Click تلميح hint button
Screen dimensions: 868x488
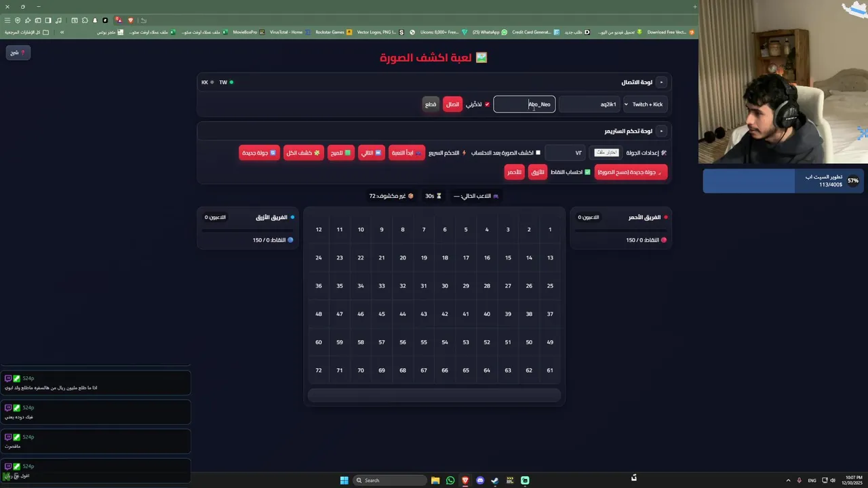pyautogui.click(x=341, y=152)
